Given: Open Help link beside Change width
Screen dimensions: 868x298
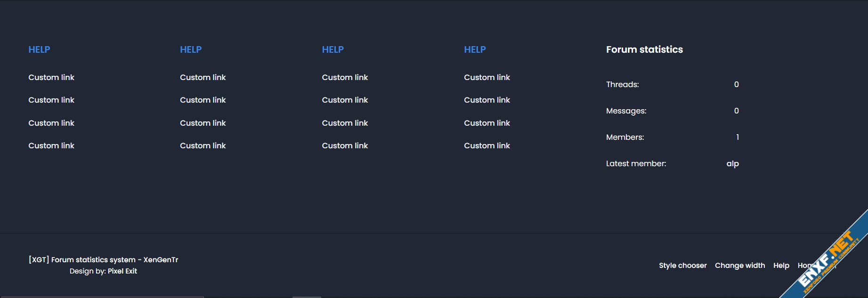Looking at the screenshot, I should [781, 266].
